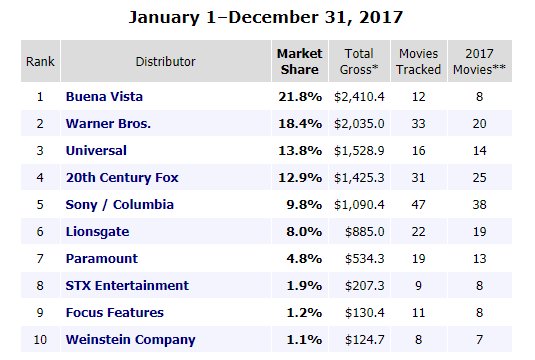
Task: Click the $2,035.0 total gross cell
Action: click(359, 124)
